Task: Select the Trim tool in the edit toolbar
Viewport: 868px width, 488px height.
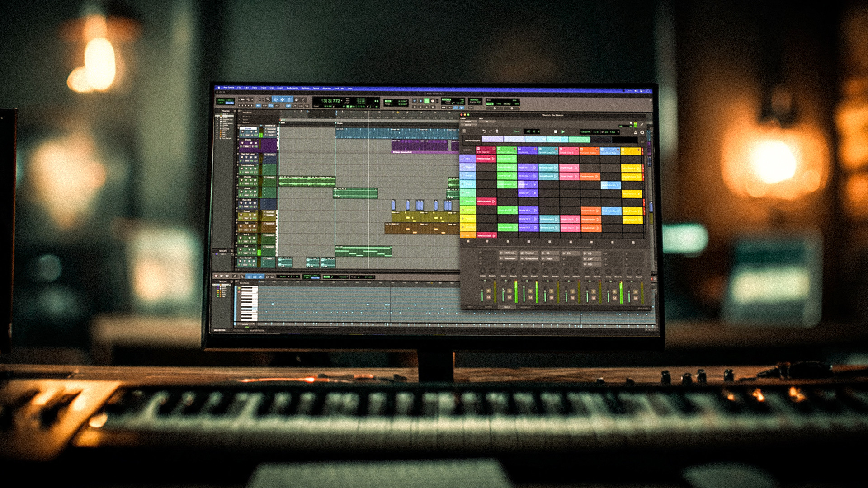Action: click(x=276, y=99)
